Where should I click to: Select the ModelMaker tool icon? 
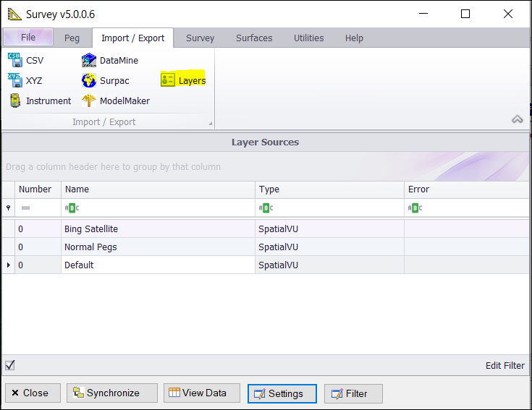click(x=89, y=101)
